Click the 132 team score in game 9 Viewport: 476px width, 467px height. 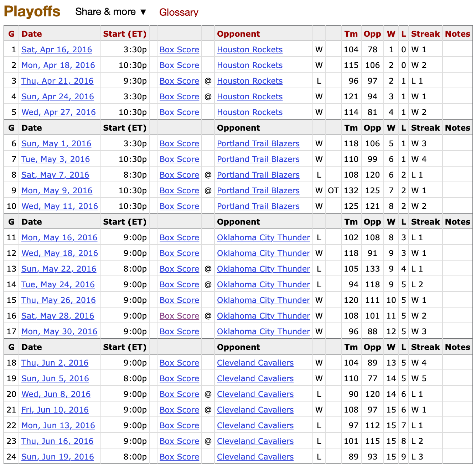click(351, 190)
